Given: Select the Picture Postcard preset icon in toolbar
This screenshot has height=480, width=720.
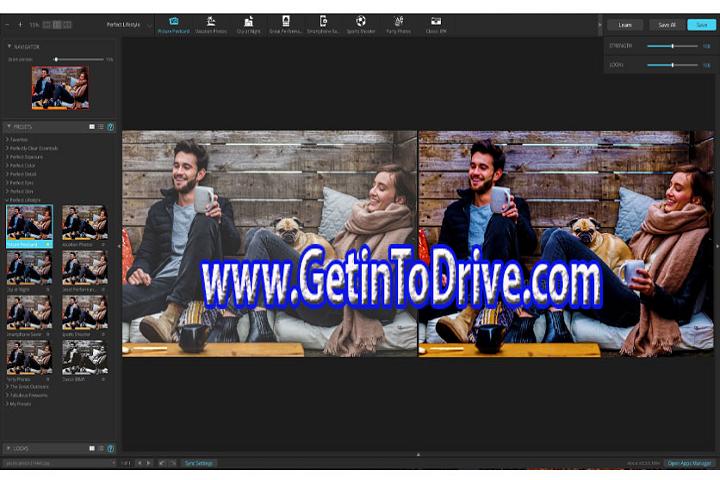Looking at the screenshot, I should tap(174, 25).
